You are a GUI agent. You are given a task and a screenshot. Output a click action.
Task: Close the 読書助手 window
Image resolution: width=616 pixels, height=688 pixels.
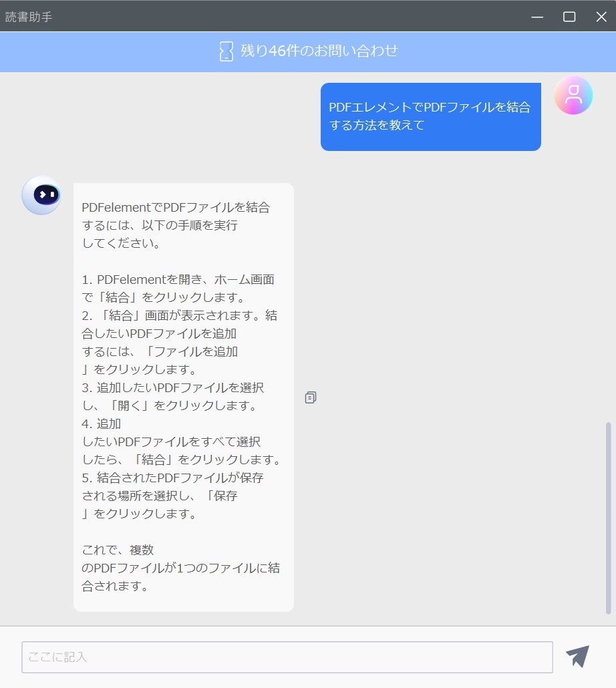coord(601,17)
